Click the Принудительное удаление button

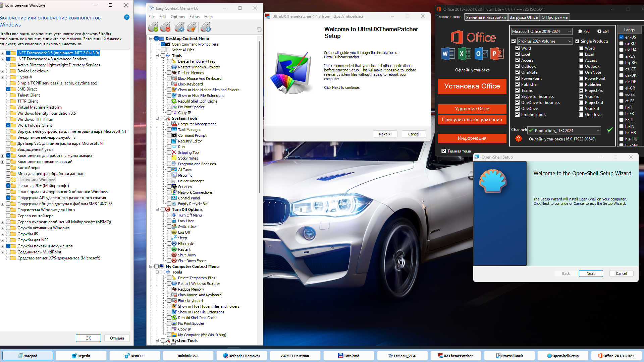click(x=472, y=119)
